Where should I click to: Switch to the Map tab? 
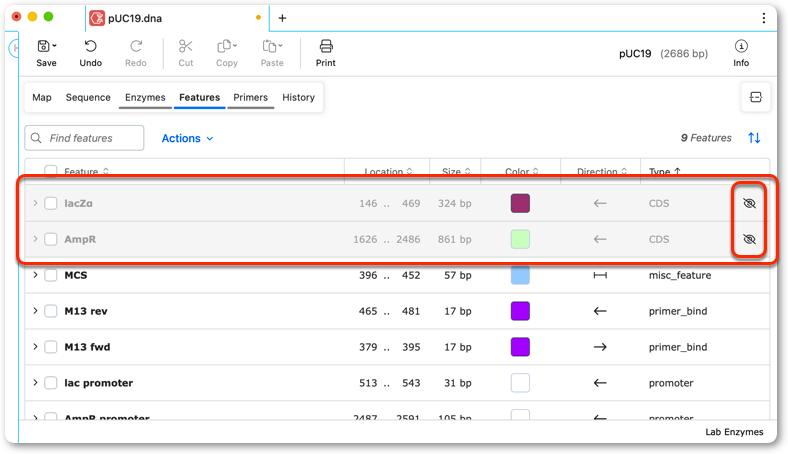pyautogui.click(x=42, y=98)
